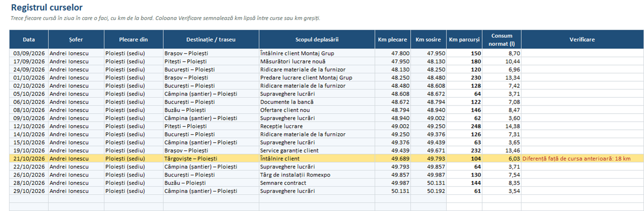Click the date cell 21/10/2026
Screen dimensions: 644x211
click(29, 158)
